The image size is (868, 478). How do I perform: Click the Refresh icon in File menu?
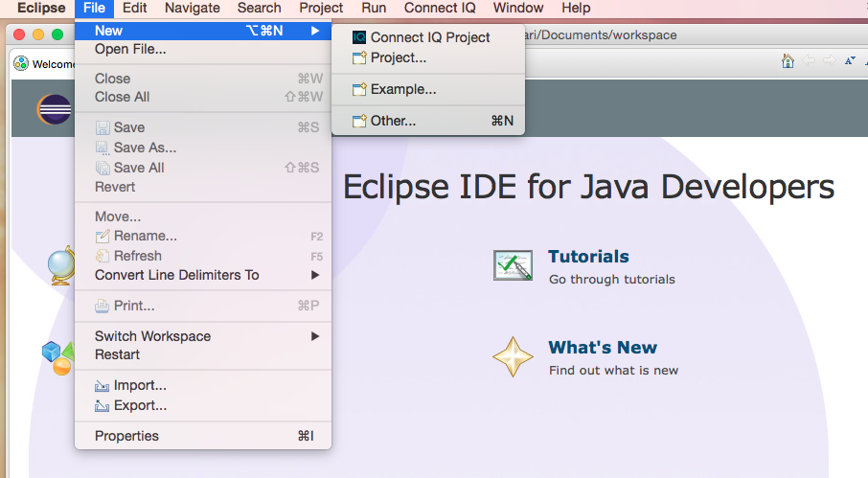103,256
